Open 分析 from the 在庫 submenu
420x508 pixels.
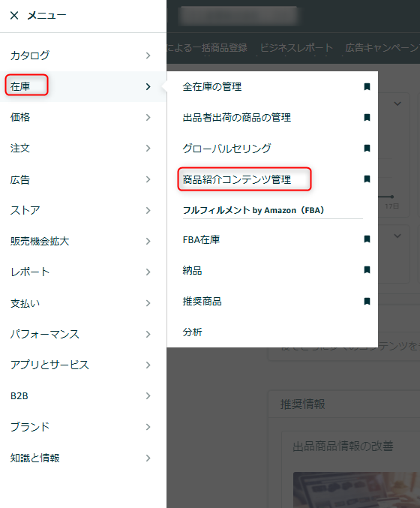pos(192,332)
